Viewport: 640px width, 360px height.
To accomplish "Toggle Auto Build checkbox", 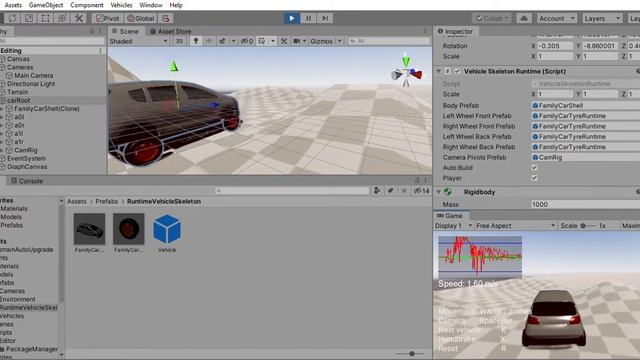I will pyautogui.click(x=534, y=168).
